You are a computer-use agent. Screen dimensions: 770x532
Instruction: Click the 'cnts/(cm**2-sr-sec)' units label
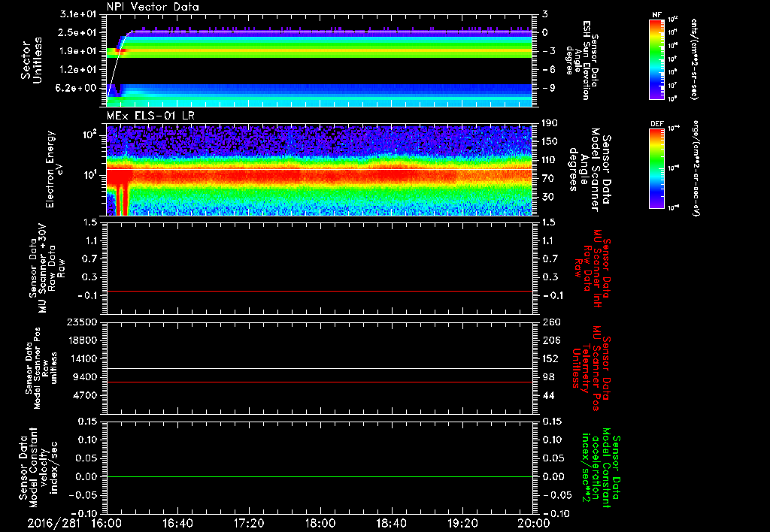point(694,59)
